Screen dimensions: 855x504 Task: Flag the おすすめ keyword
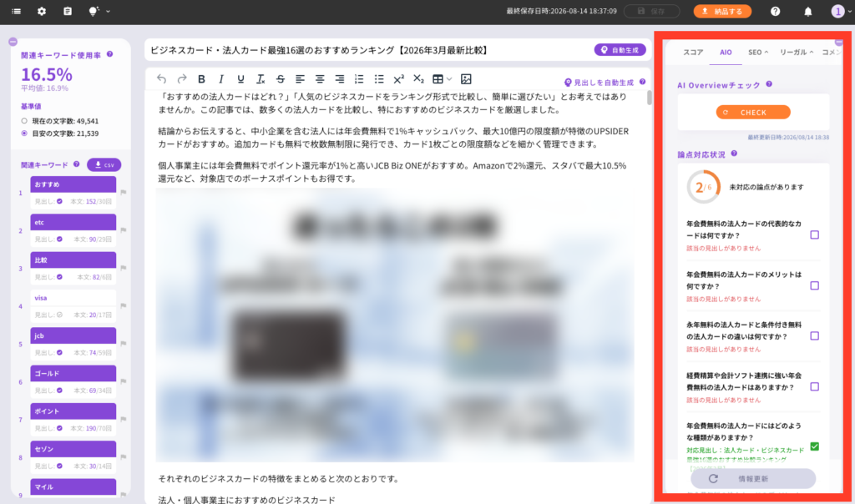tap(124, 192)
